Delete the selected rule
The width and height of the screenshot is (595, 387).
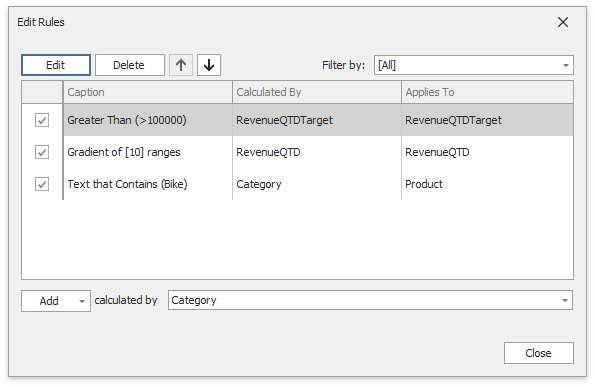point(129,65)
